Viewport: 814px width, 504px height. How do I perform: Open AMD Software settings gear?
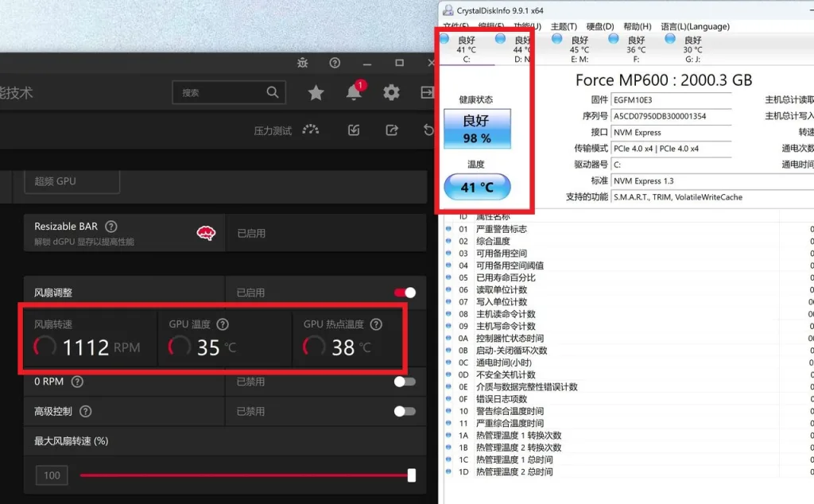click(x=391, y=92)
